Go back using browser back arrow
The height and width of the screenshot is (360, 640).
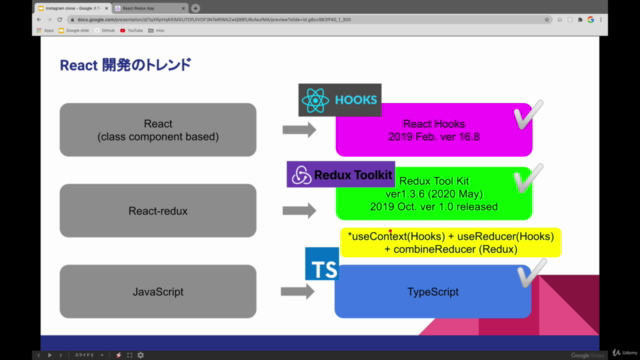(x=39, y=20)
